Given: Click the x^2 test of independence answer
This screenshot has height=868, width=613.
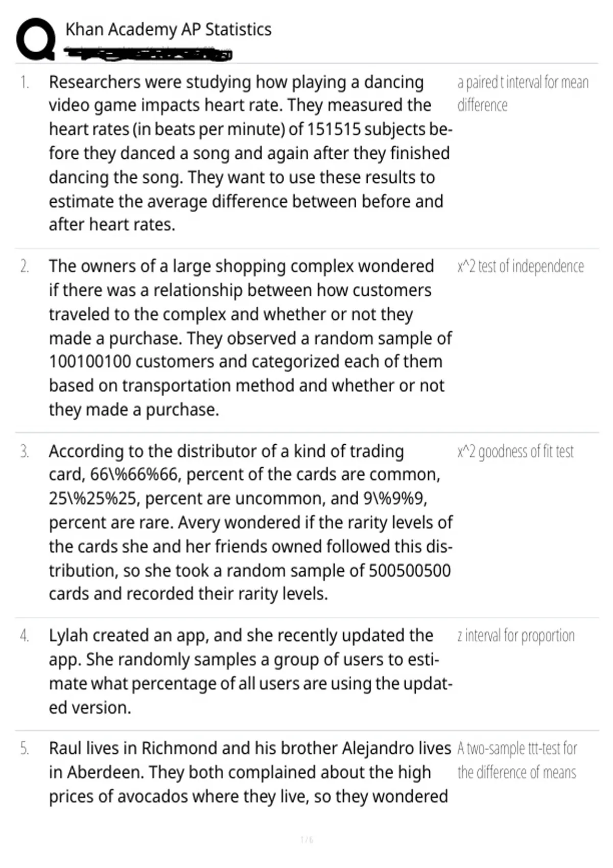Looking at the screenshot, I should [x=521, y=266].
